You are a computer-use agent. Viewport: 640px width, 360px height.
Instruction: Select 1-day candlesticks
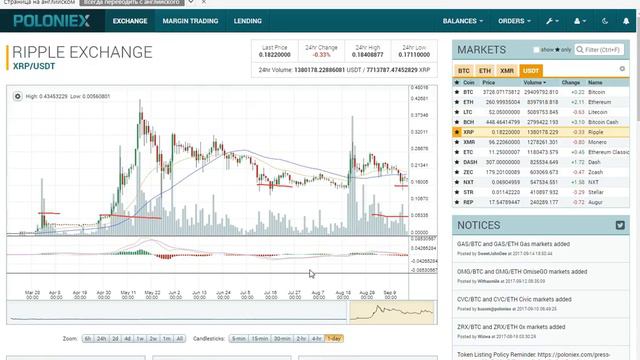pos(334,338)
